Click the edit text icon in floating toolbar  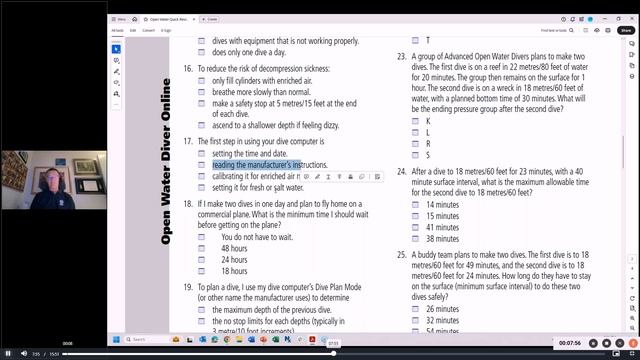pyautogui.click(x=378, y=177)
